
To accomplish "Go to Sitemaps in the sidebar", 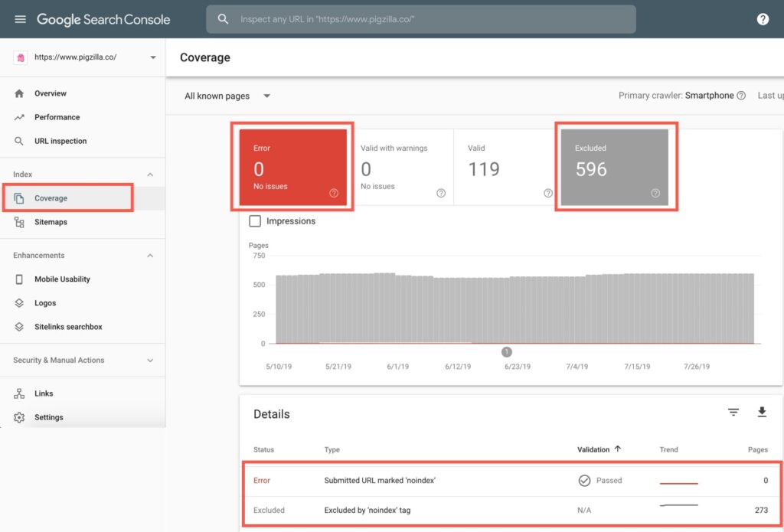I will click(x=51, y=222).
